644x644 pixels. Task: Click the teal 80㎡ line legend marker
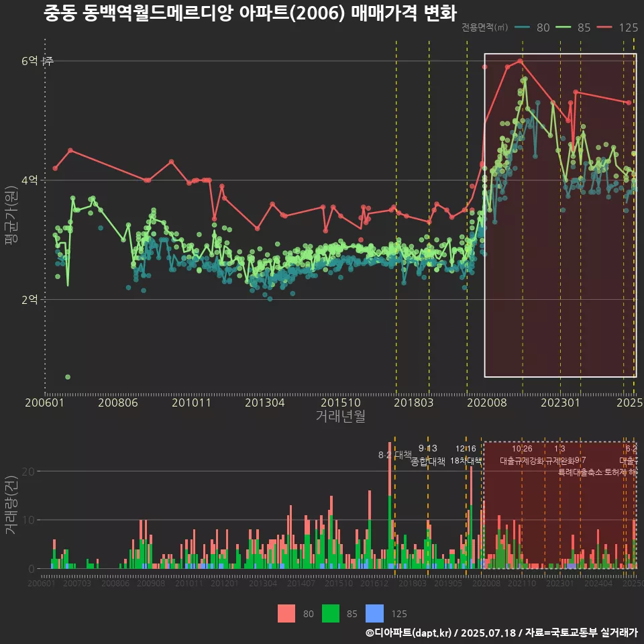click(522, 28)
